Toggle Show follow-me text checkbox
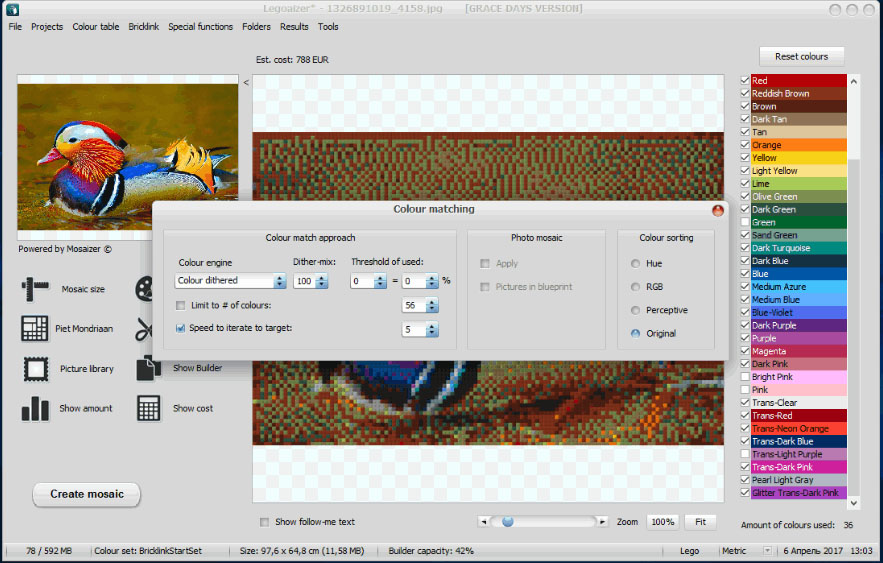 pos(264,522)
